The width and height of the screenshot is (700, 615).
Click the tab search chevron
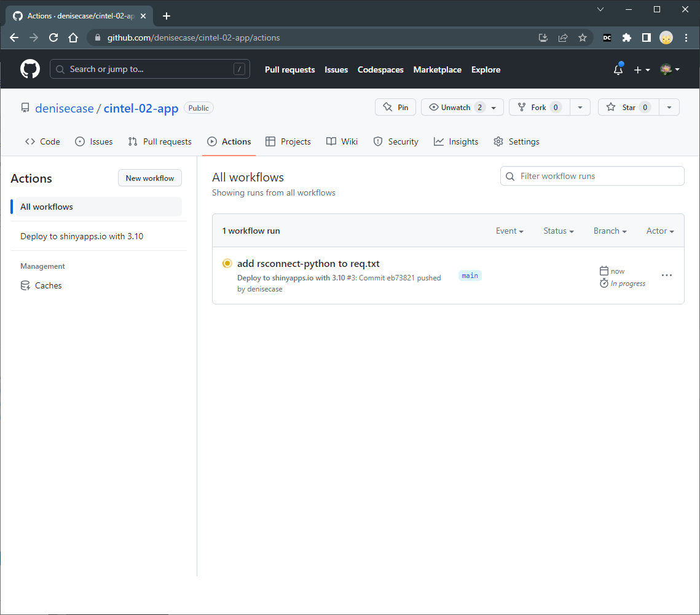(600, 9)
